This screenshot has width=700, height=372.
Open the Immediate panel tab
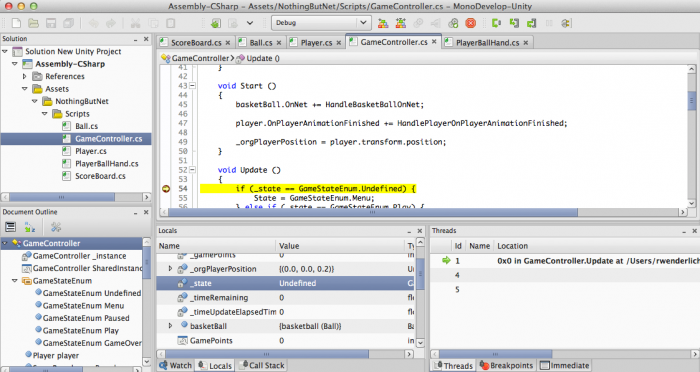click(x=564, y=365)
